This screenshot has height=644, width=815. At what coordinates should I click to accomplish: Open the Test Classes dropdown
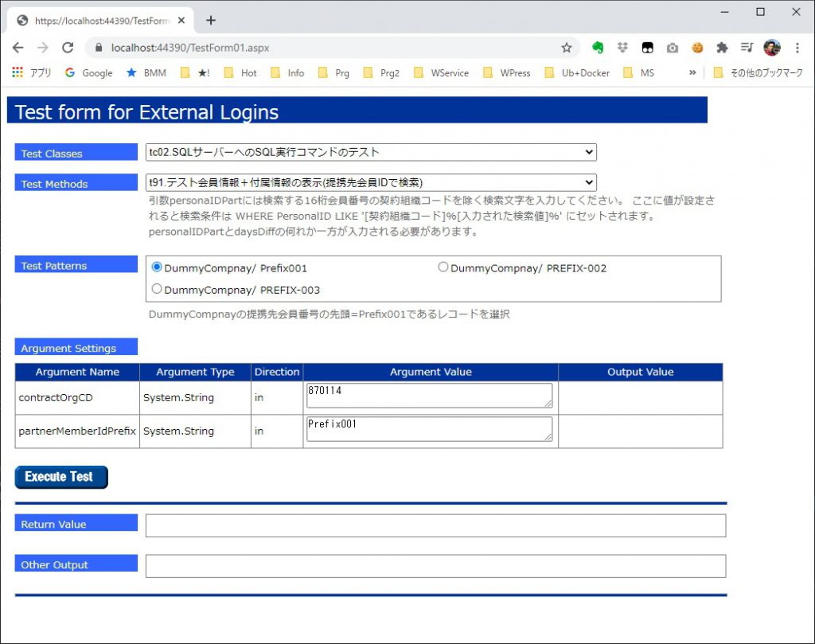(371, 152)
